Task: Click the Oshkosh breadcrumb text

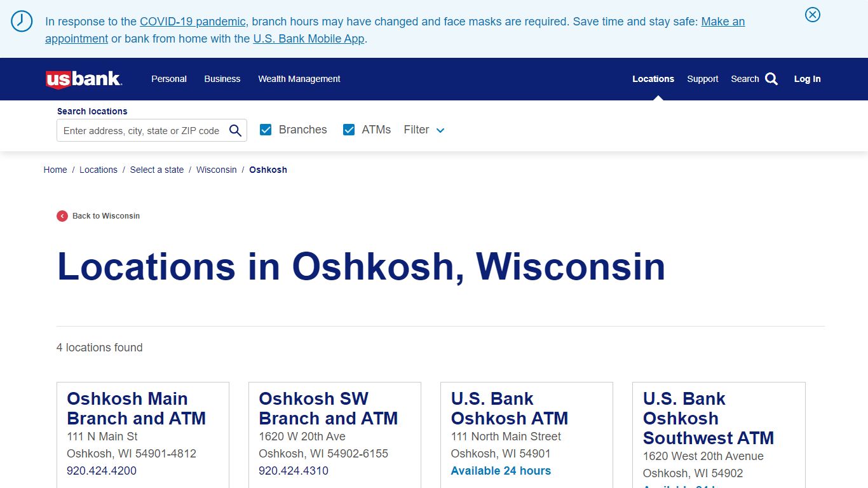Action: tap(268, 170)
